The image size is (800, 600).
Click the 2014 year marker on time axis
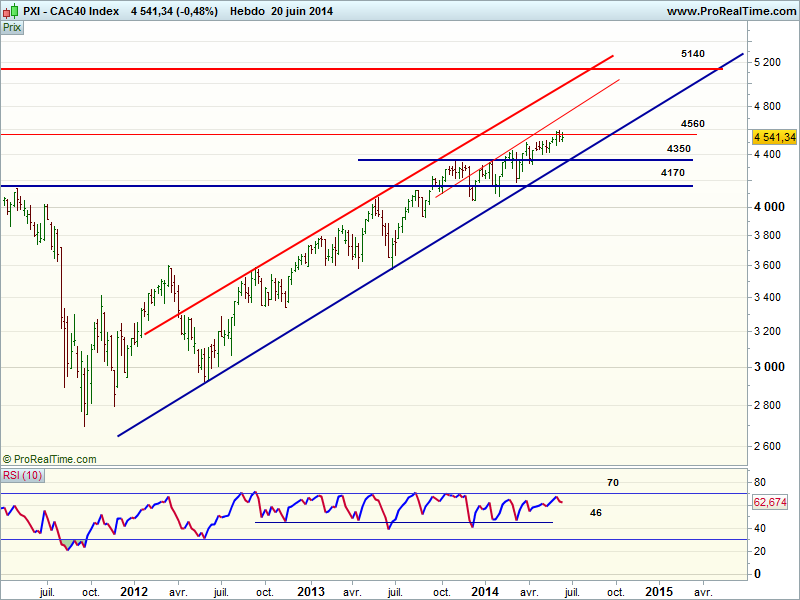pos(486,591)
